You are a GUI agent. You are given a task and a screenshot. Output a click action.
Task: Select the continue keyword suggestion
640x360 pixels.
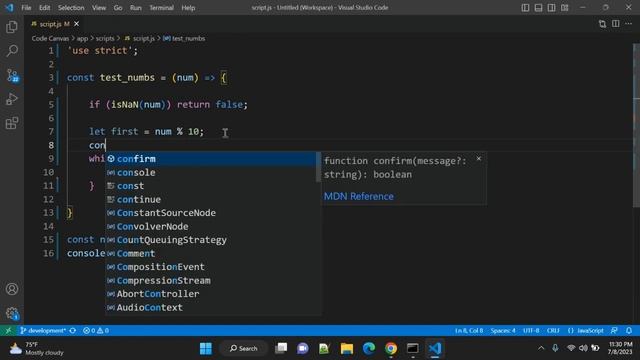211,199
